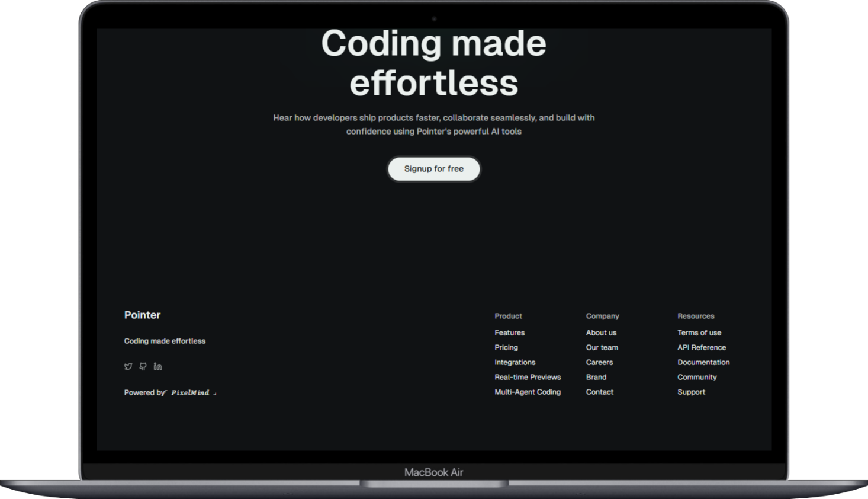Click the Support link under Resources
Viewport: 868px width, 499px height.
coord(691,392)
